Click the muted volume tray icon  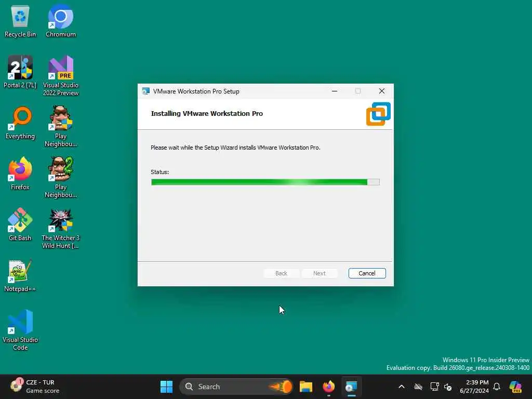(448, 387)
